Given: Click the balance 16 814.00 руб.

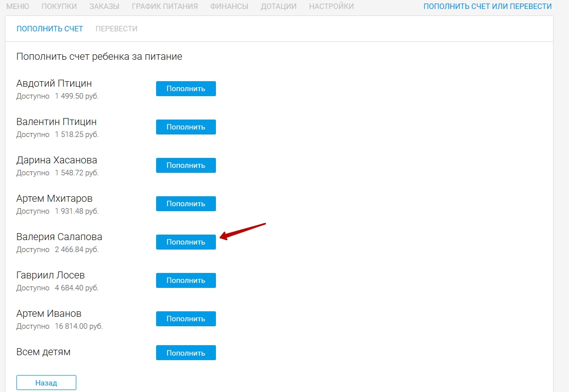Looking at the screenshot, I should click(79, 327).
